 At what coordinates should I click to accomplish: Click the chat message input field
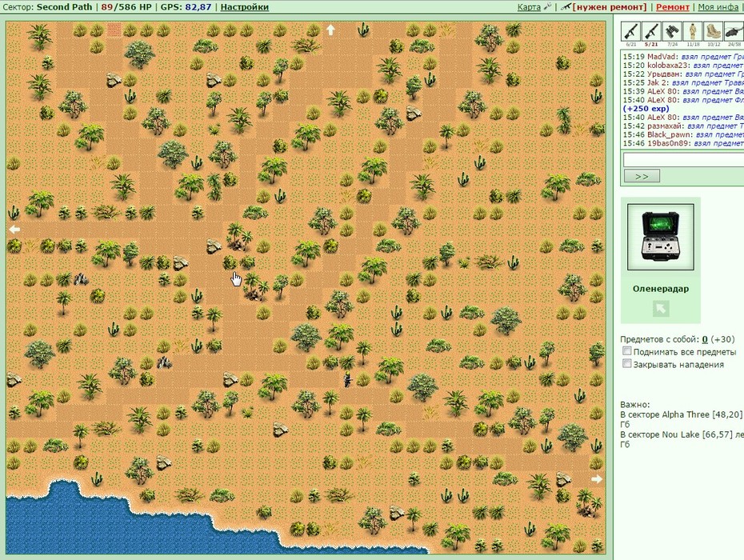683,159
